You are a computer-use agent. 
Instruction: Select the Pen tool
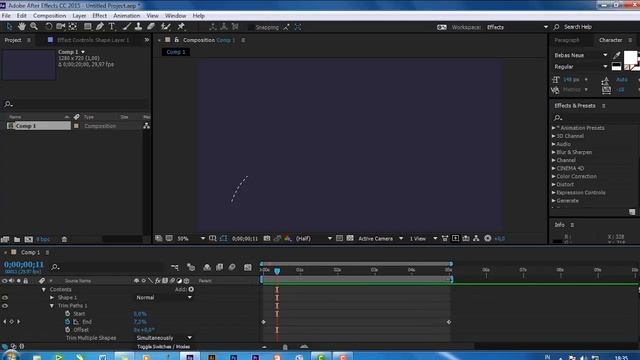point(100,27)
